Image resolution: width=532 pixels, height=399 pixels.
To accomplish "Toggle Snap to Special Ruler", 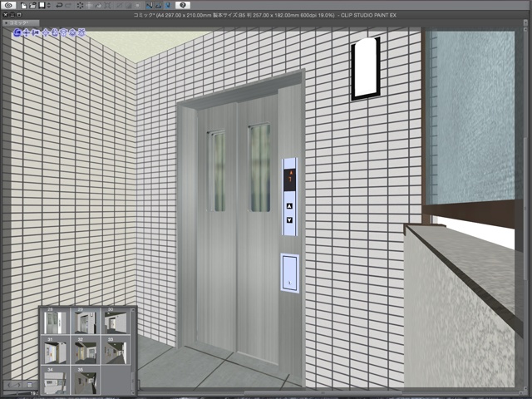I will tap(159, 6).
